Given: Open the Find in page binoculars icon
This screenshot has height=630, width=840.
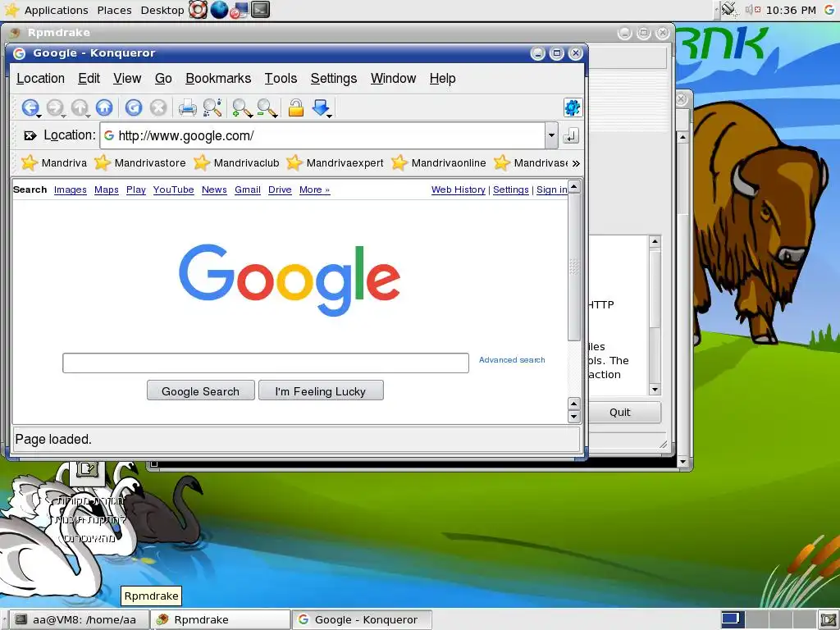Looking at the screenshot, I should 212,107.
